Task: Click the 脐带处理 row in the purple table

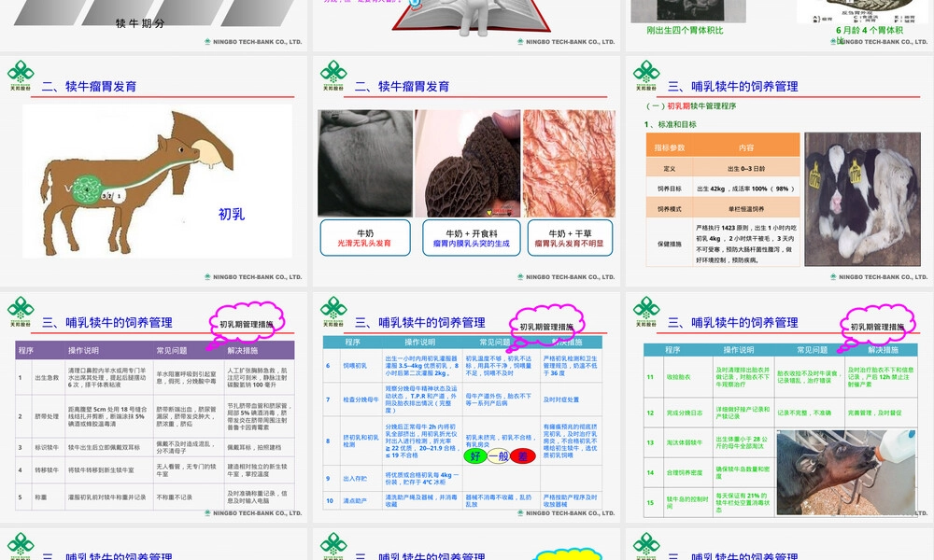Action: pyautogui.click(x=155, y=416)
